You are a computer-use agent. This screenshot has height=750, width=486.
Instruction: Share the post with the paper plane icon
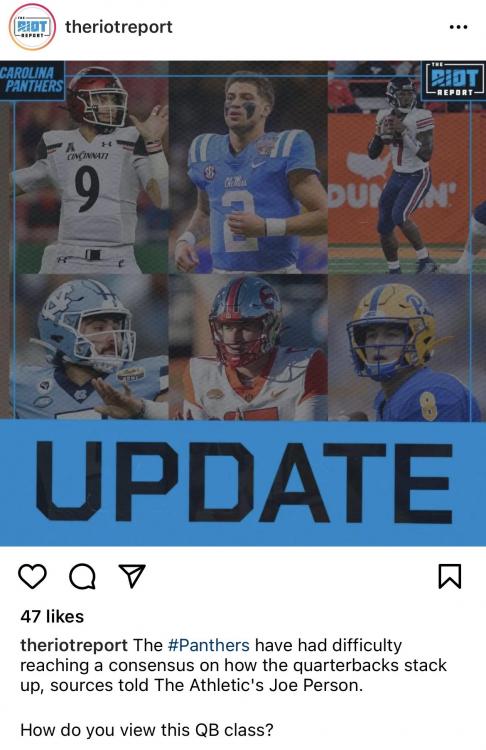pos(132,576)
